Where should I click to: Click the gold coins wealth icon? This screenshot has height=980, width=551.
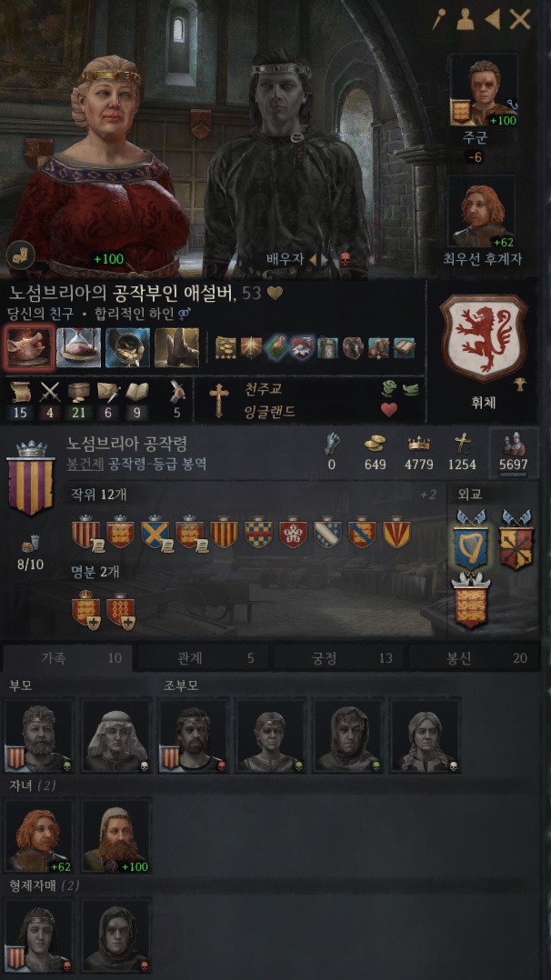pos(375,443)
